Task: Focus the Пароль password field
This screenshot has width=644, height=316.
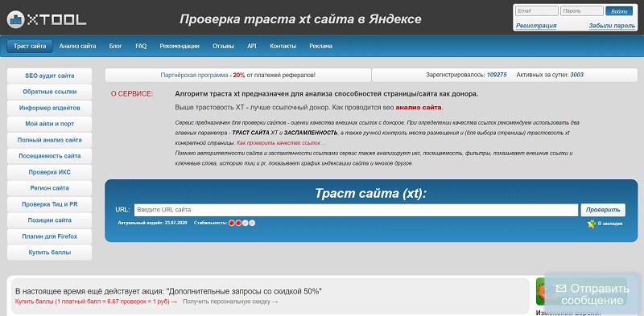Action: tap(581, 11)
